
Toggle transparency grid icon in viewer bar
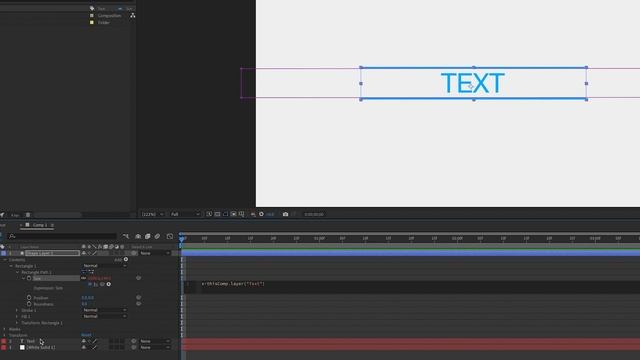(x=217, y=214)
